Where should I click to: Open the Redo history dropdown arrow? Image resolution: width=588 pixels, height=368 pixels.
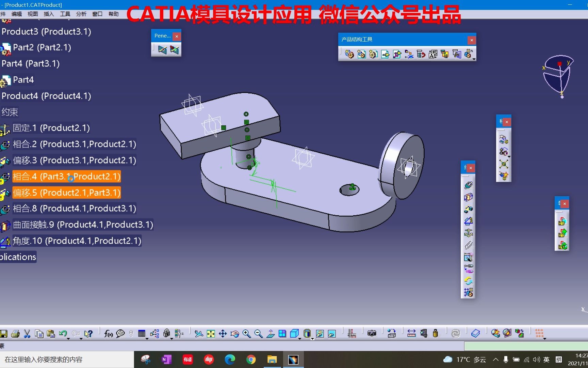pos(81,338)
